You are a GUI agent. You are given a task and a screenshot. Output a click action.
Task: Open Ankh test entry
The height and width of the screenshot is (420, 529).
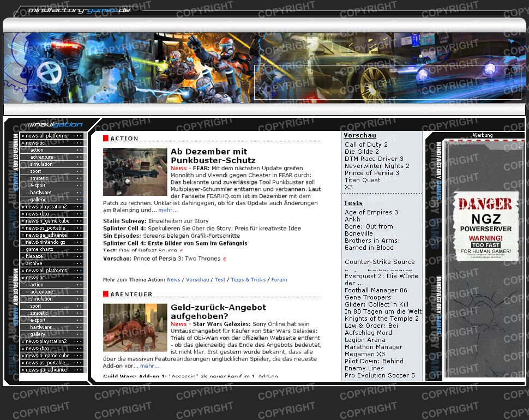352,220
